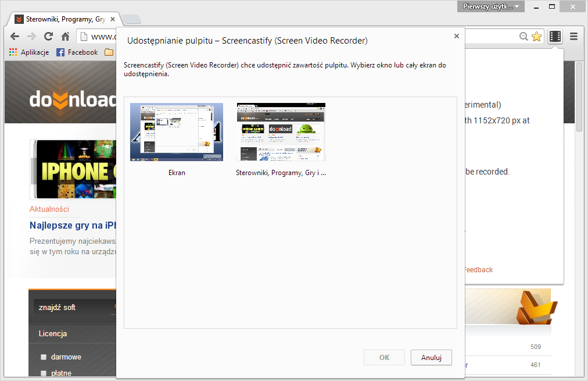This screenshot has height=381, width=588.
Task: Open the Chrome hamburger menu
Action: click(573, 37)
